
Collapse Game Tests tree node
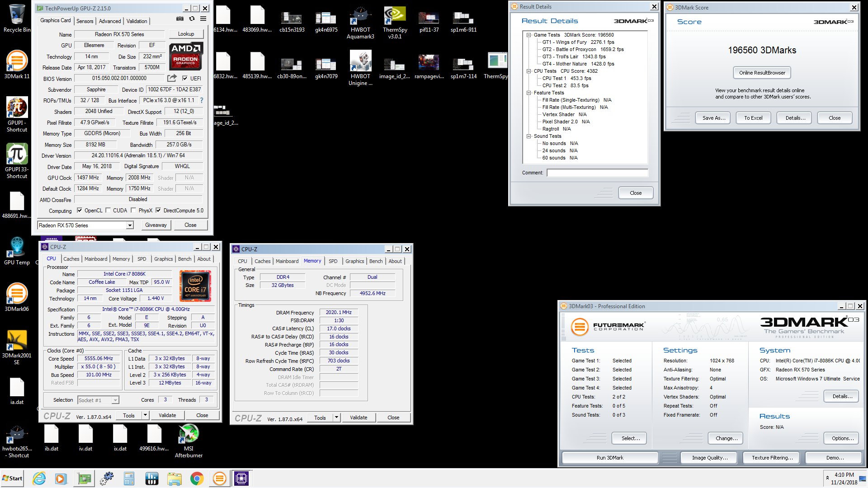tap(528, 35)
